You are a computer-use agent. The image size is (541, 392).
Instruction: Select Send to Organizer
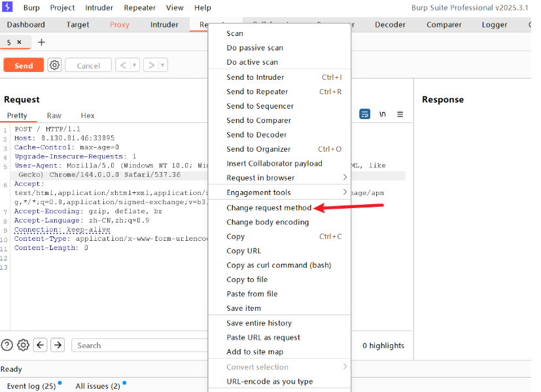coord(279,149)
